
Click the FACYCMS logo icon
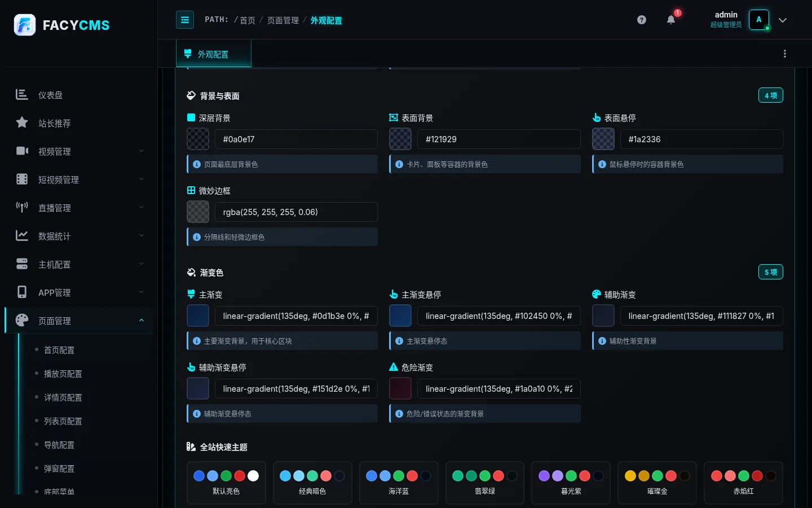click(x=25, y=25)
